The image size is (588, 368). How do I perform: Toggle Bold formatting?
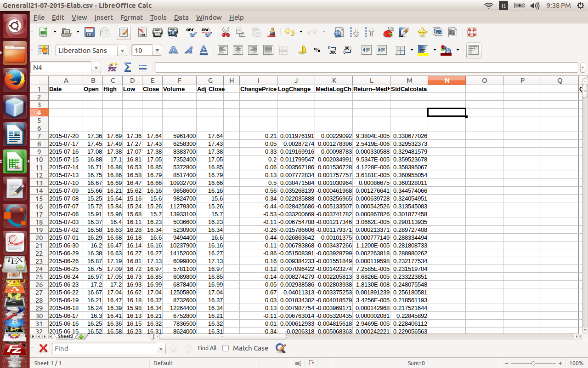click(173, 50)
